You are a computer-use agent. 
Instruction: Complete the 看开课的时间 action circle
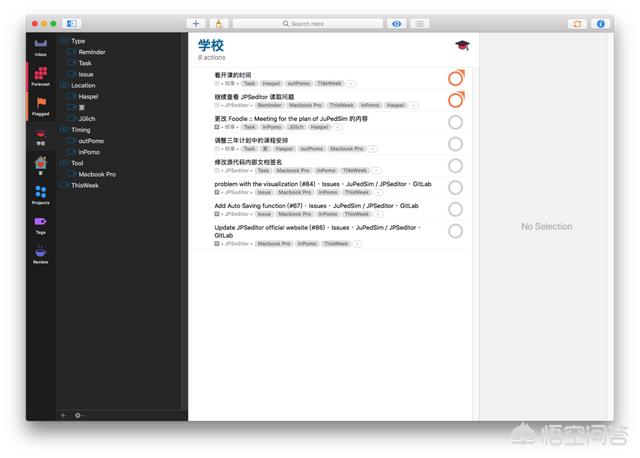coord(456,78)
